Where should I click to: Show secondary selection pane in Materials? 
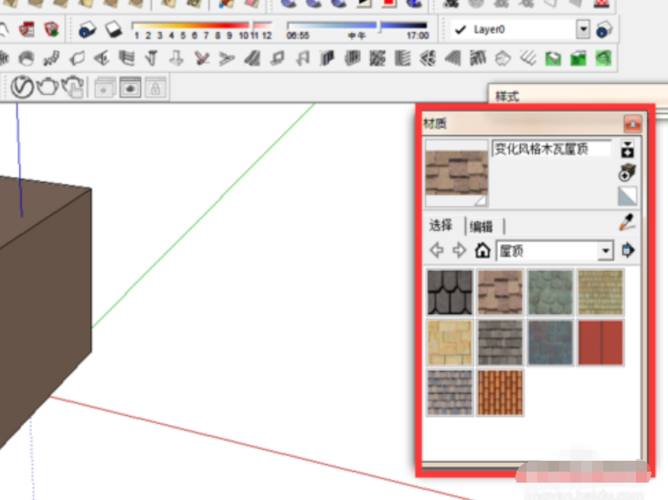coord(627,149)
